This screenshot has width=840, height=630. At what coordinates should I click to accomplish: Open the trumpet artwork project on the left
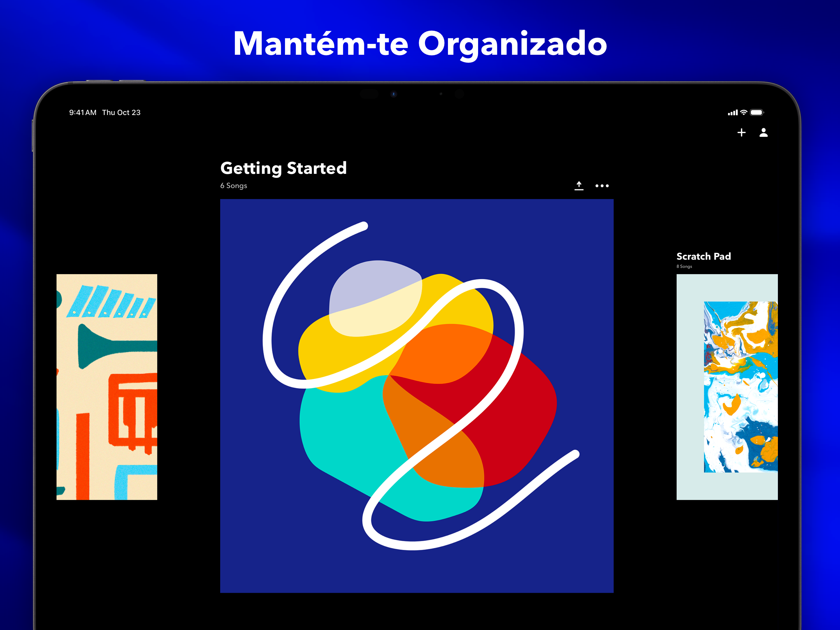107,387
